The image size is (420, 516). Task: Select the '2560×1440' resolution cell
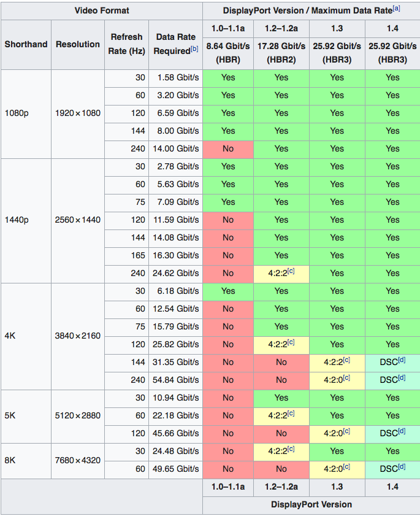78,220
